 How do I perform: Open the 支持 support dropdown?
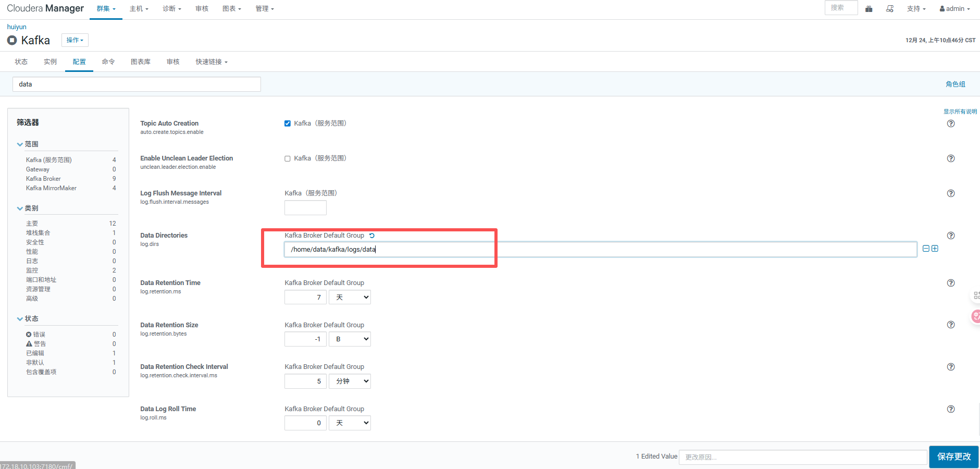(916, 9)
